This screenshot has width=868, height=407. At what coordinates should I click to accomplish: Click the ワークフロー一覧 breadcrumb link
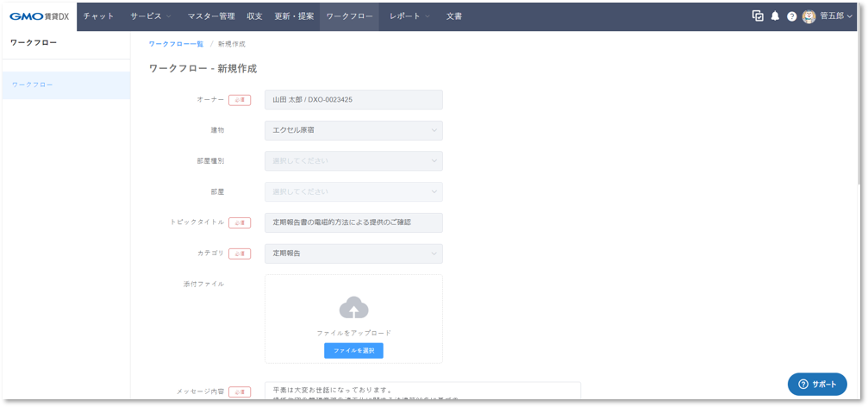[x=176, y=44]
